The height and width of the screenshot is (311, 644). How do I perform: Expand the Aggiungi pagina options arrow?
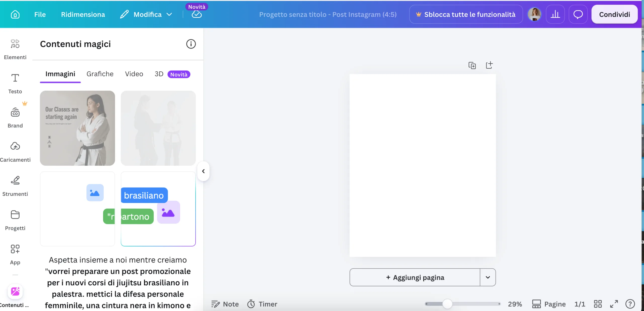[x=488, y=277]
